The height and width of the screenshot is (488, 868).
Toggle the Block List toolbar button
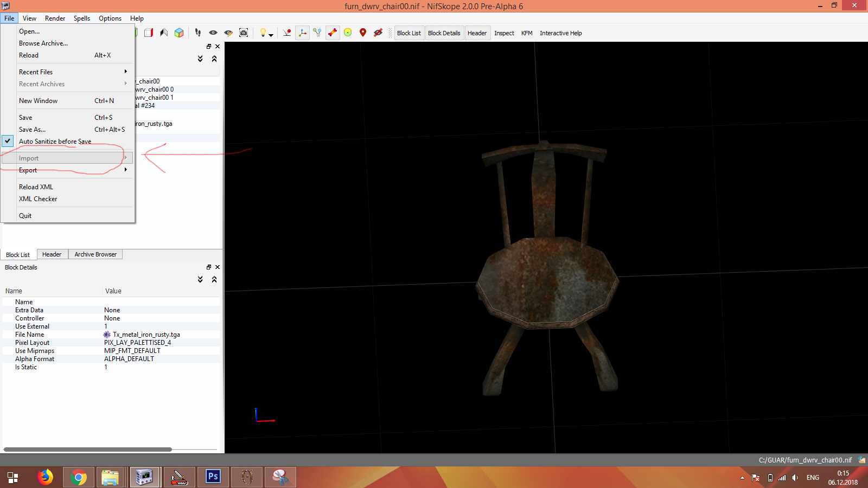409,33
